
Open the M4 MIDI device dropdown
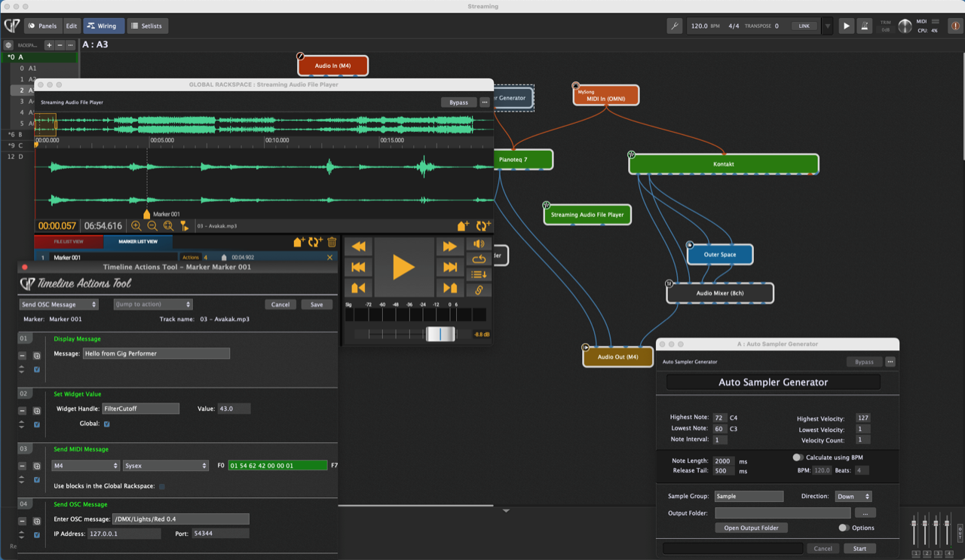(x=85, y=466)
